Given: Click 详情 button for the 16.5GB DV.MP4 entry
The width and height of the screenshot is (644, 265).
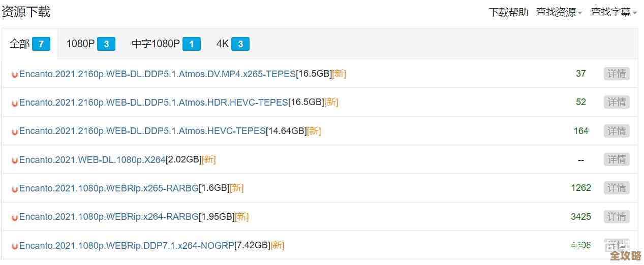Looking at the screenshot, I should [x=617, y=74].
